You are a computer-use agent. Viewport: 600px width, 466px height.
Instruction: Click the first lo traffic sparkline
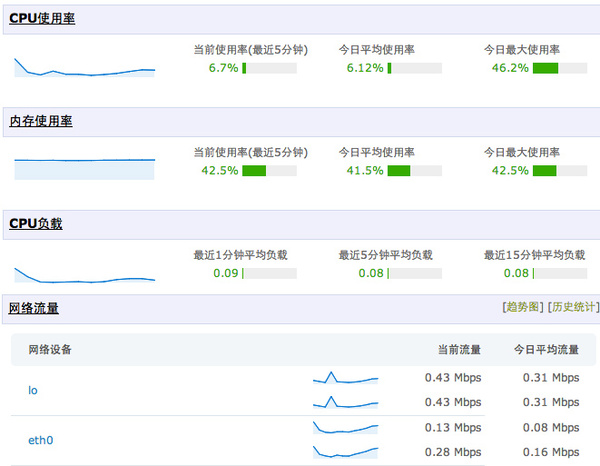(346, 378)
